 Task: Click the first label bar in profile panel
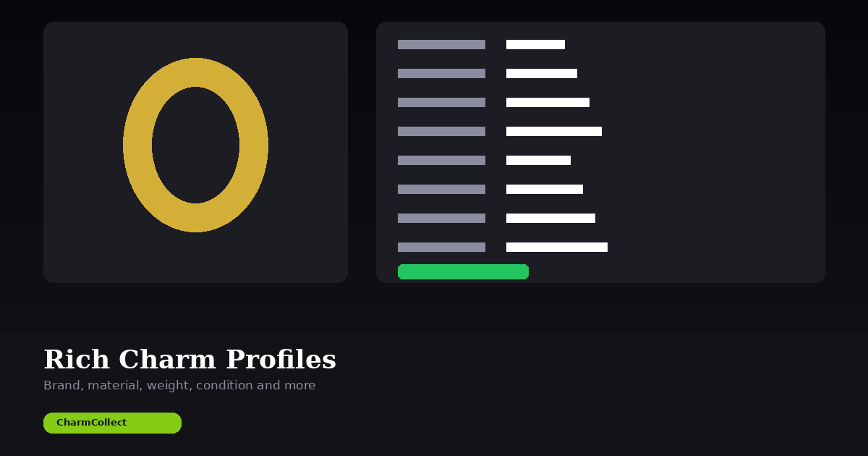(x=441, y=44)
